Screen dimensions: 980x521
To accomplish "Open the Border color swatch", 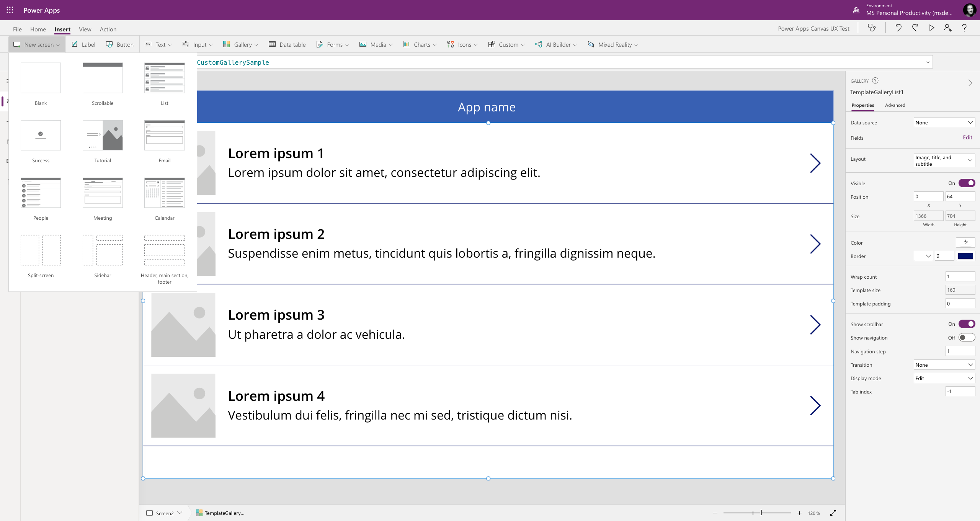I will (966, 256).
